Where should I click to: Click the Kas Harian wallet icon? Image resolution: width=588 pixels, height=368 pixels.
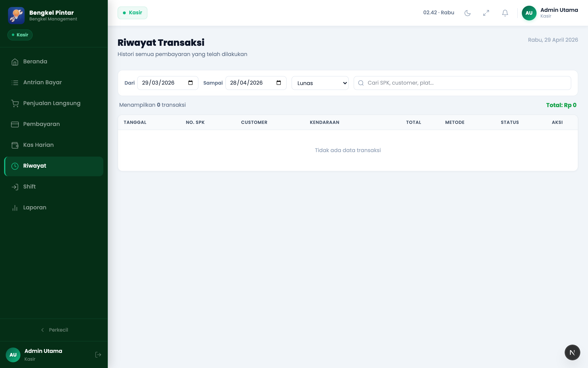point(15,145)
